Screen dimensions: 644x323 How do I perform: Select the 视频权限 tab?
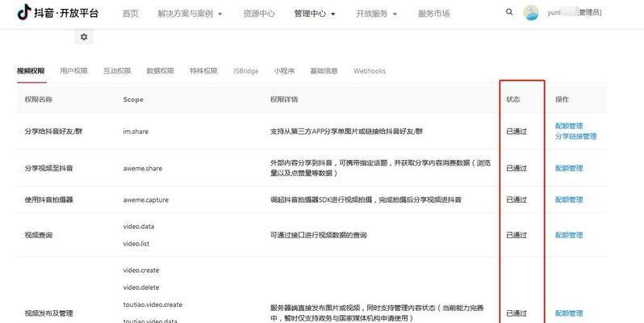coord(31,71)
